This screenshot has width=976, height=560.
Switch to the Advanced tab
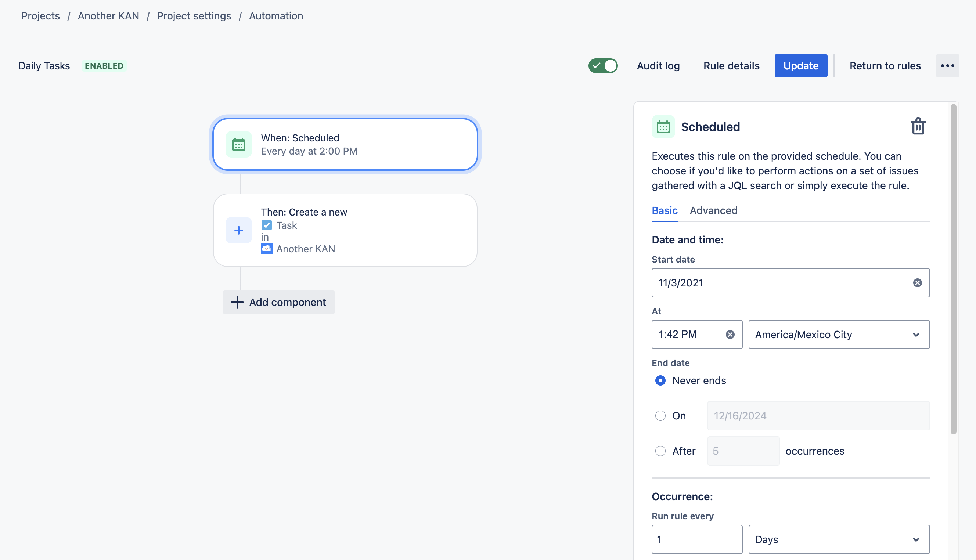click(713, 210)
